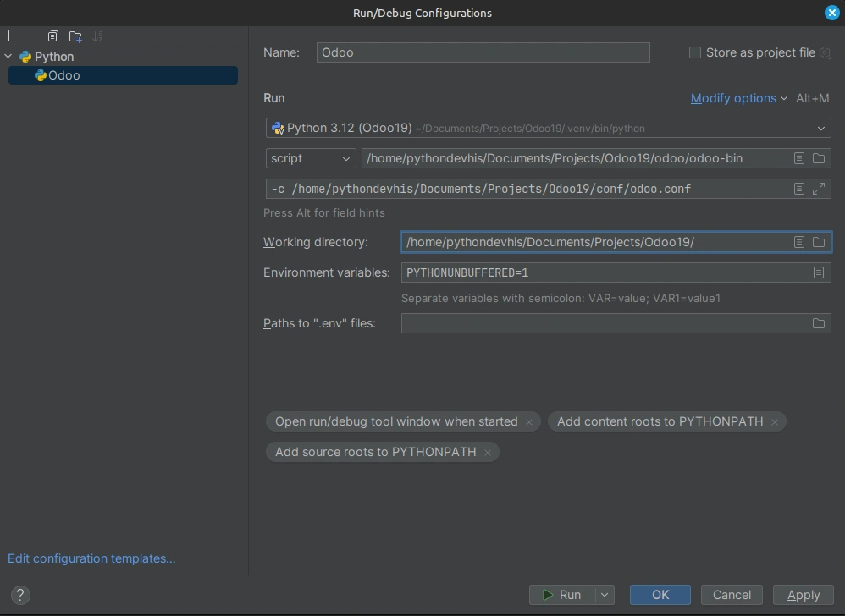845x616 pixels.
Task: Click the Create New Folder icon
Action: click(x=75, y=36)
